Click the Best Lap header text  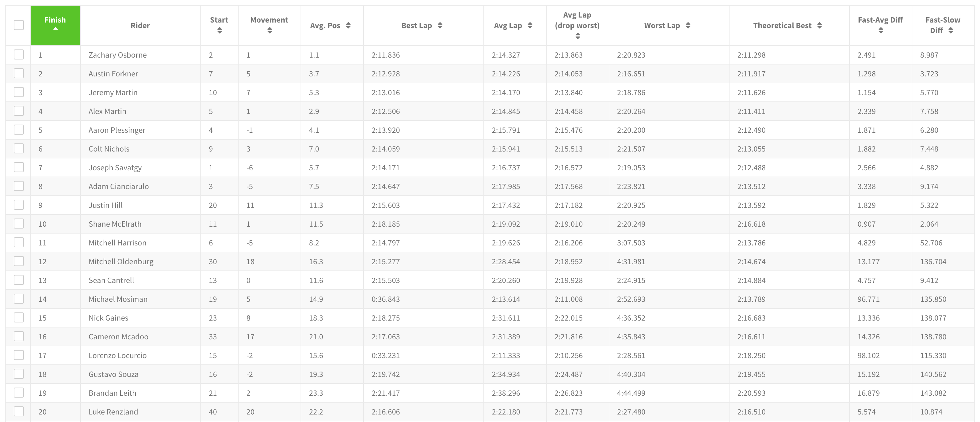[416, 25]
